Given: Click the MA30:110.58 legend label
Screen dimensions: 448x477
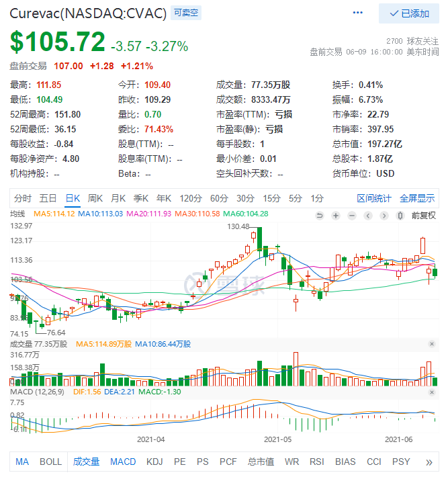Looking at the screenshot, I should point(197,214).
